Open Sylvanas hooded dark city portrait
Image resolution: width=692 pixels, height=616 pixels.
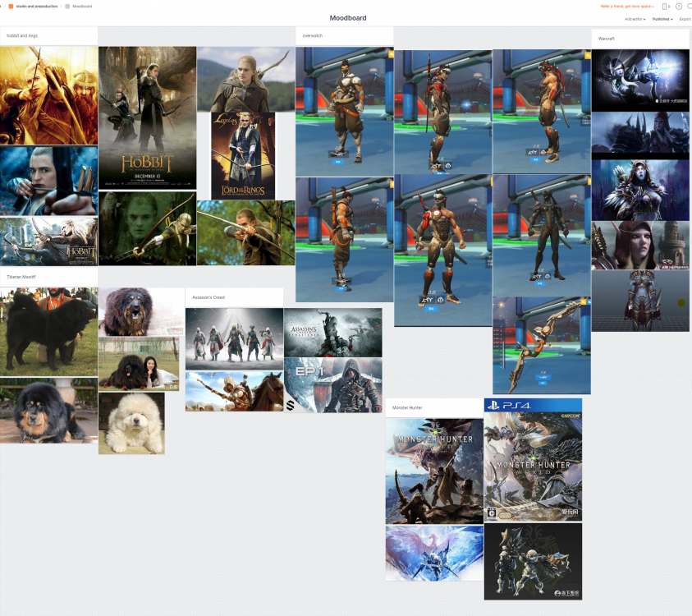tap(640, 190)
